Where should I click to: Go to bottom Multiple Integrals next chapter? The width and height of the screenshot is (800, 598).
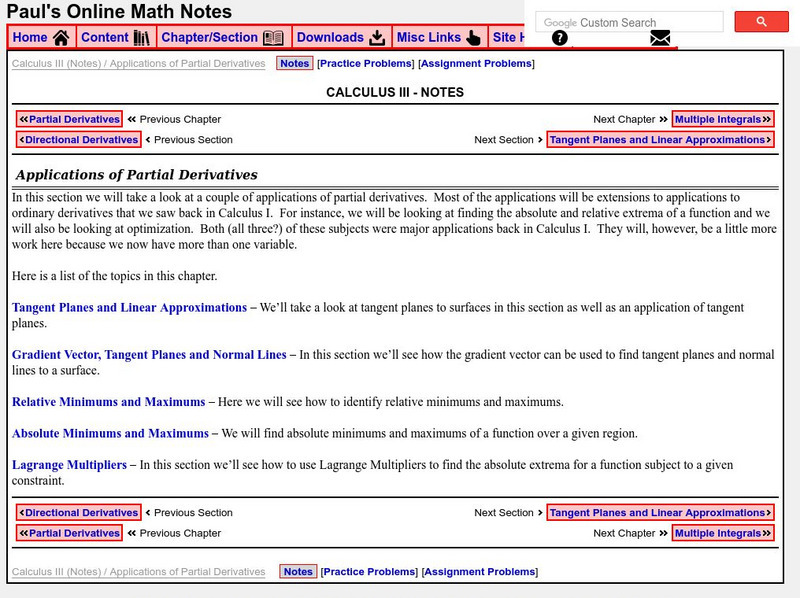click(x=722, y=533)
